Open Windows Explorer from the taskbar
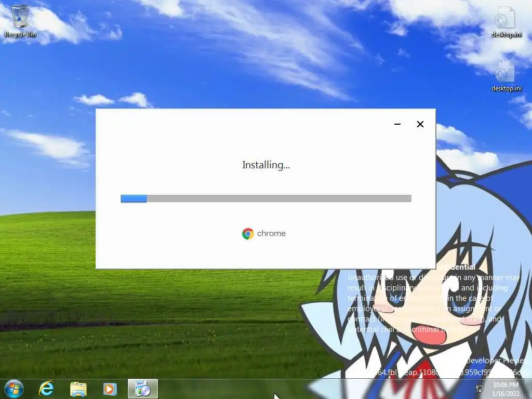The height and width of the screenshot is (399, 532). coord(78,389)
